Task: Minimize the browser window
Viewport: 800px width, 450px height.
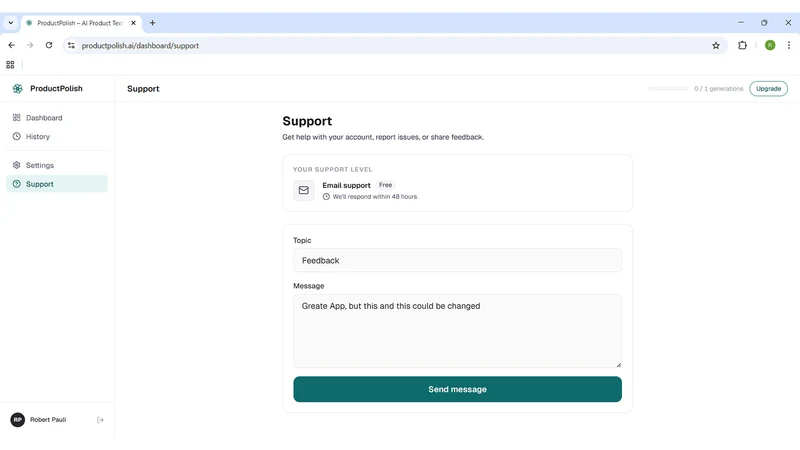Action: [741, 23]
